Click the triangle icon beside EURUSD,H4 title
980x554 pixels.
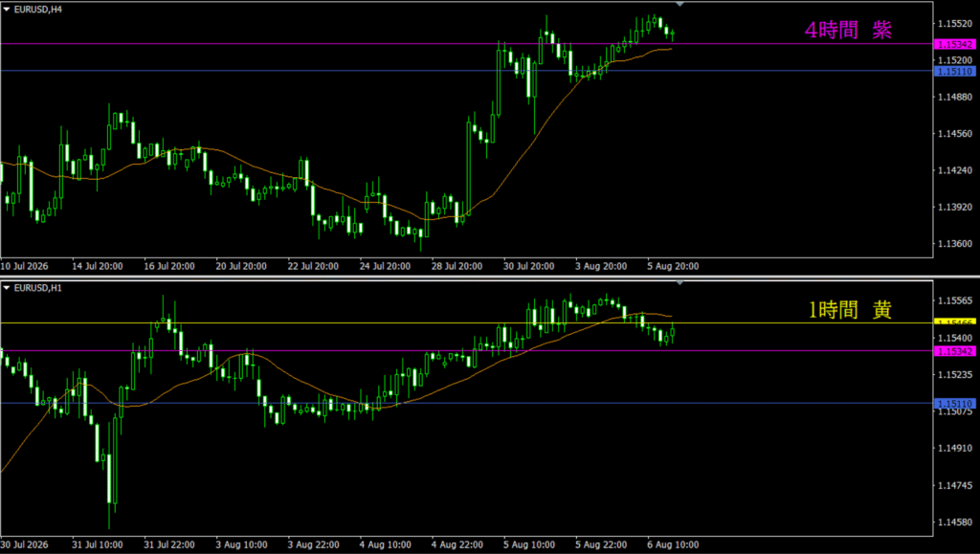coord(7,10)
